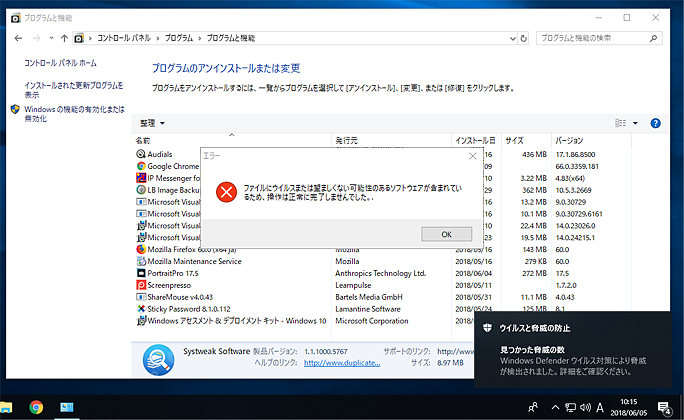Open コントロール パネル ホーム link
Screen dimensions: 684x420
[x=60, y=63]
